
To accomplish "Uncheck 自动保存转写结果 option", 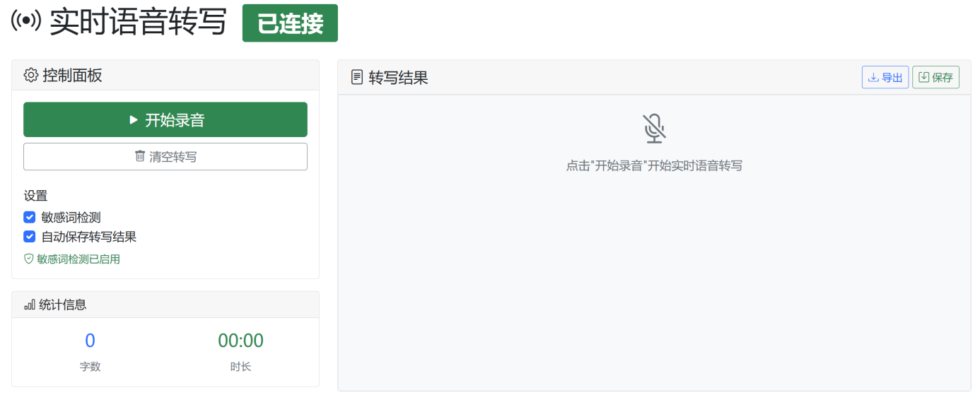I will [x=29, y=237].
